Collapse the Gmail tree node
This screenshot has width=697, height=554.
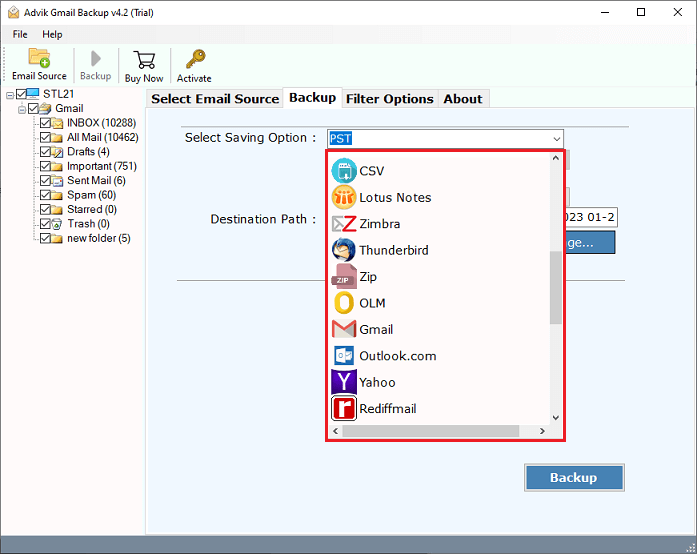pyautogui.click(x=22, y=109)
